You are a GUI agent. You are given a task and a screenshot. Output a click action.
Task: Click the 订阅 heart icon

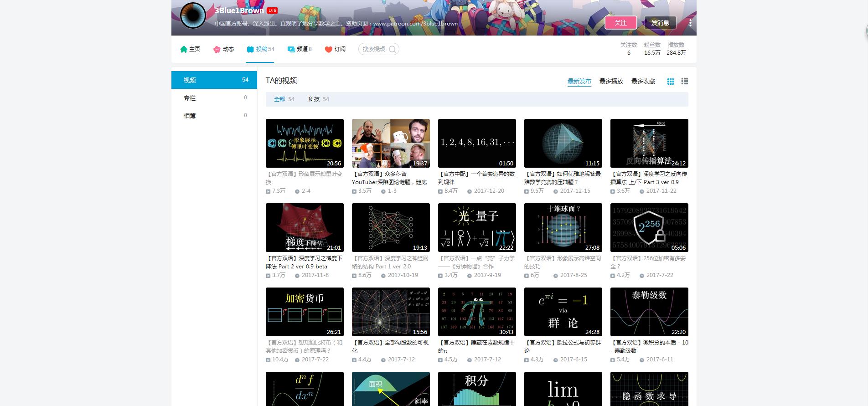click(329, 49)
